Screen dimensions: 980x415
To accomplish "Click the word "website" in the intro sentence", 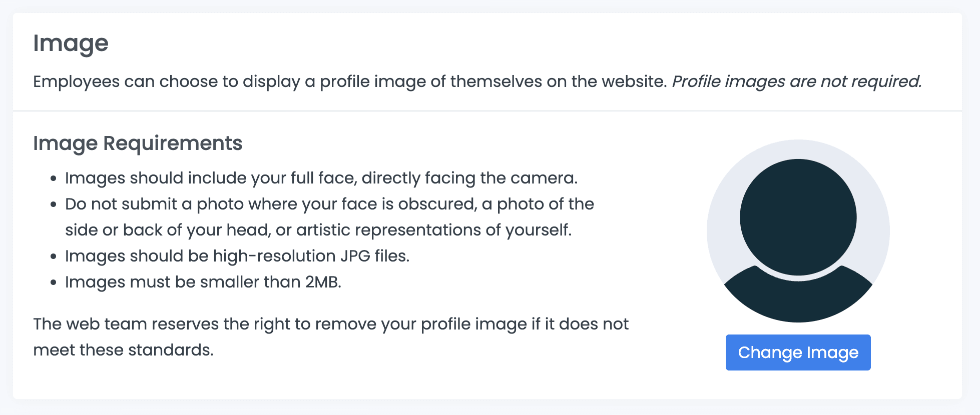I will 633,81.
